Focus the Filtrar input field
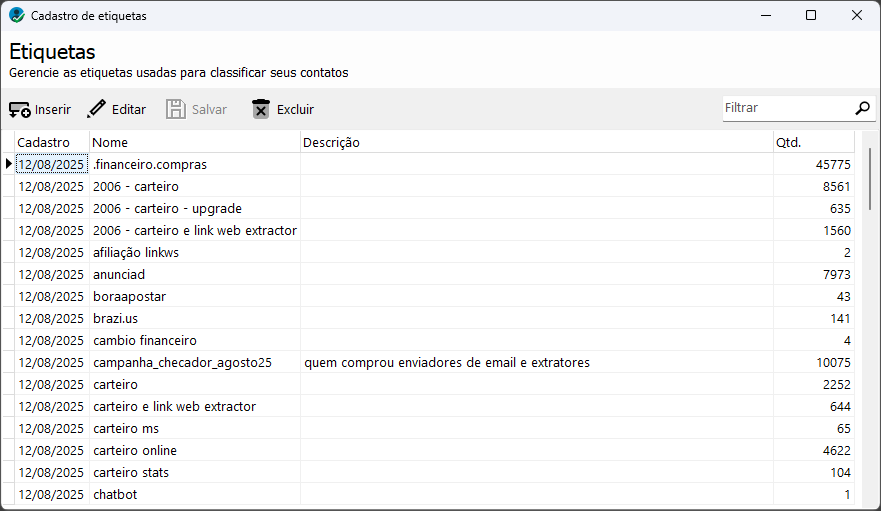This screenshot has height=511, width=881. pos(788,108)
